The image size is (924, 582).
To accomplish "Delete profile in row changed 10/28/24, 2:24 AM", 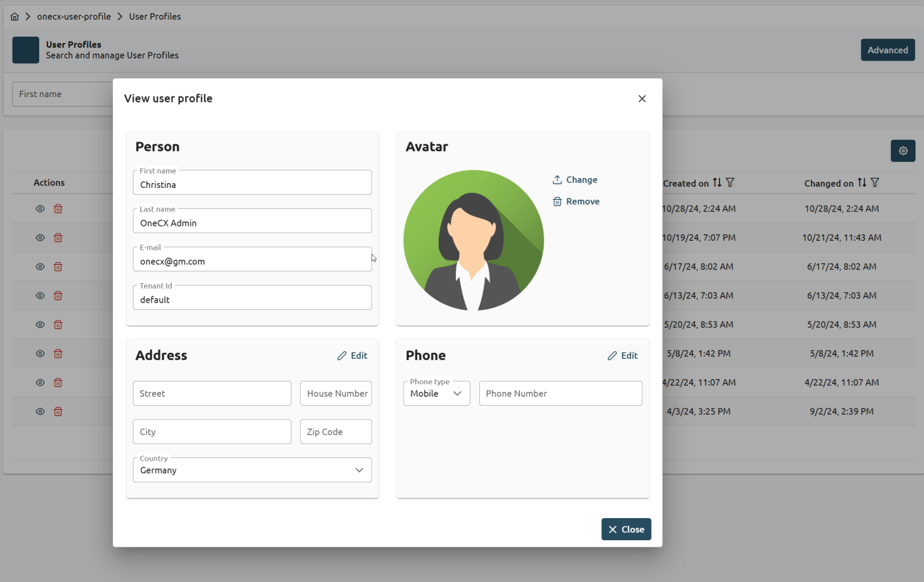I will click(x=58, y=209).
